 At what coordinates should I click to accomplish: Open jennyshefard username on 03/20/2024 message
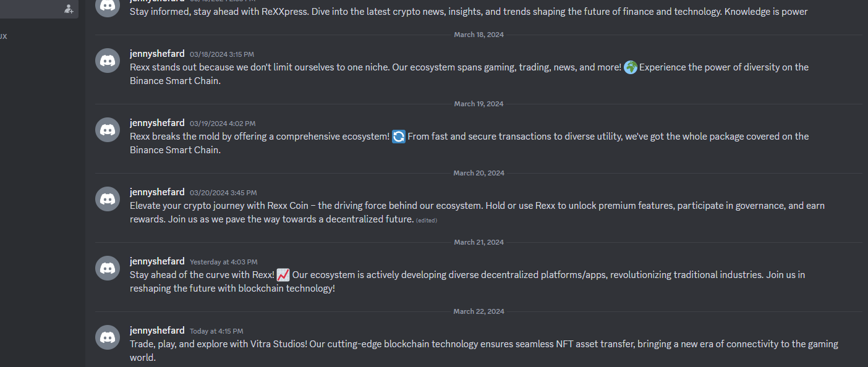click(157, 192)
